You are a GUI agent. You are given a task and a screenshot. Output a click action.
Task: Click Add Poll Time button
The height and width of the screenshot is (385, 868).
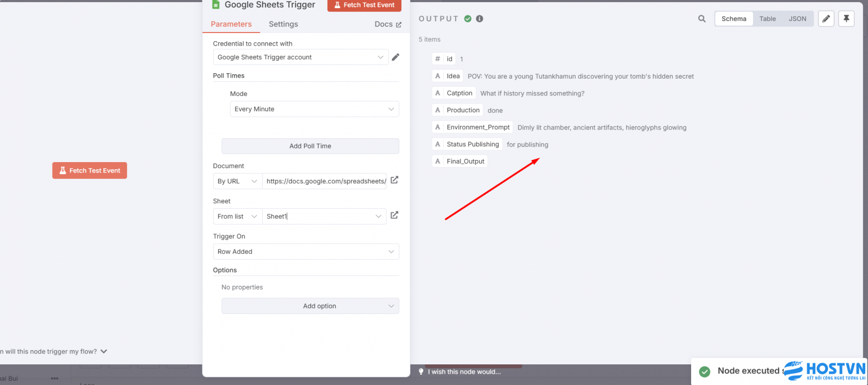pos(310,146)
